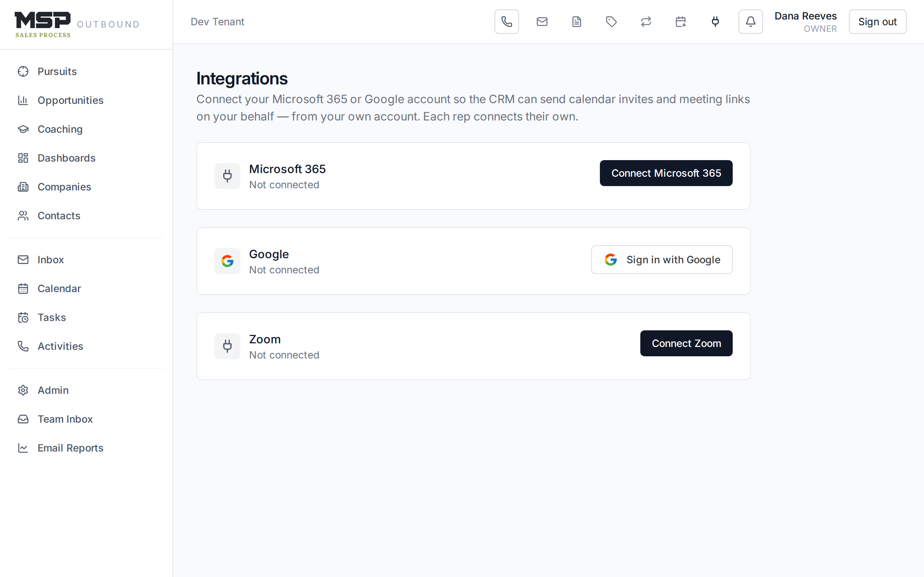The height and width of the screenshot is (577, 924).
Task: Click the Google logo beside Google integration
Action: 227,261
